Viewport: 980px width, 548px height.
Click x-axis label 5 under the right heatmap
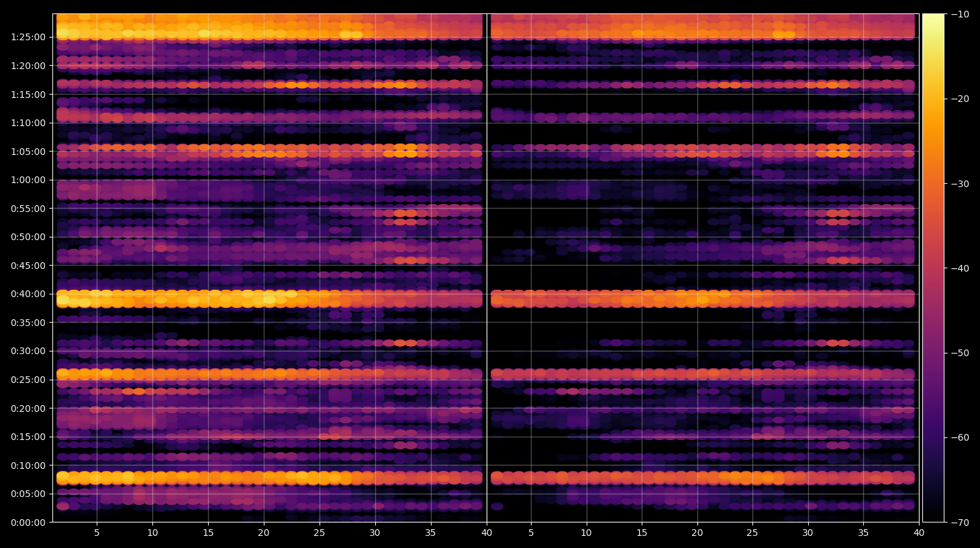click(x=531, y=533)
